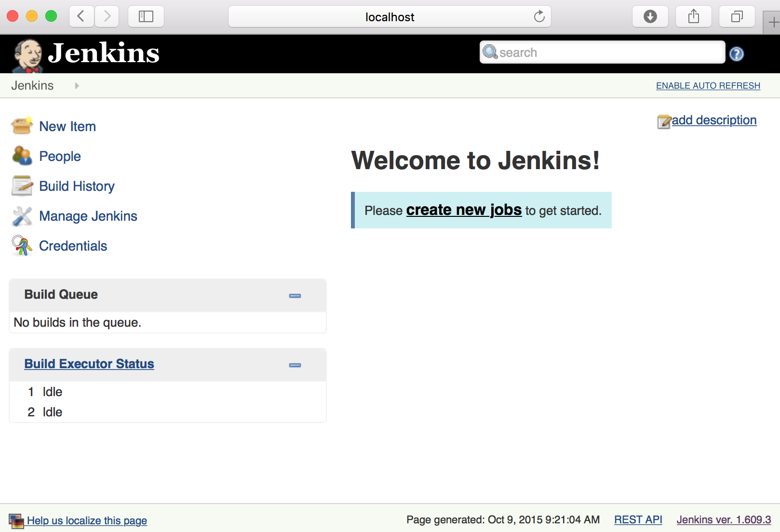Click the localize page flag icon

(16, 521)
